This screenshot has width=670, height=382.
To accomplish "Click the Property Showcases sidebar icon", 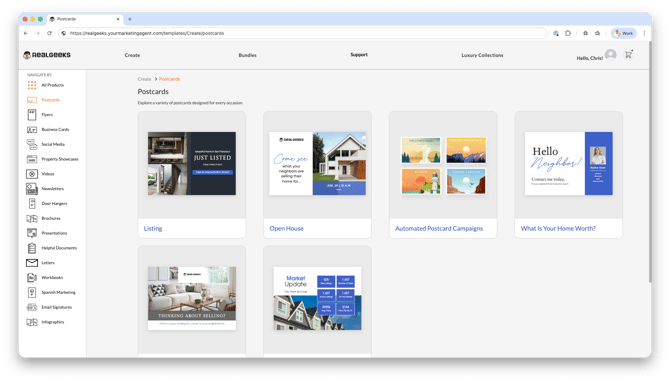I will click(32, 159).
